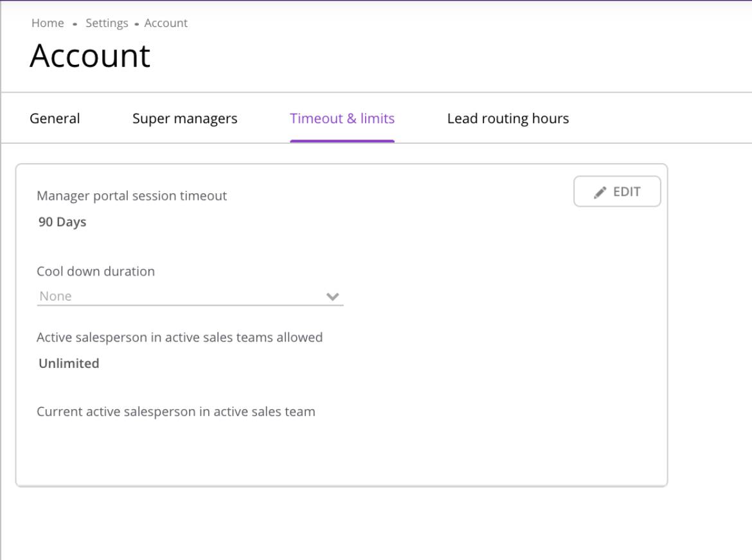Click the Settings breadcrumb link
The height and width of the screenshot is (560, 752).
click(x=107, y=23)
